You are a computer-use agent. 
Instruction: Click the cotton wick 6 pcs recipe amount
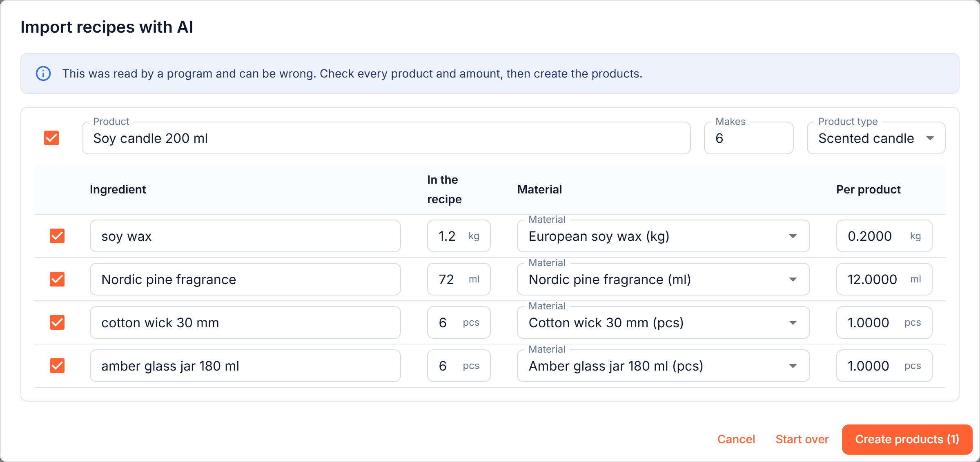tap(459, 322)
